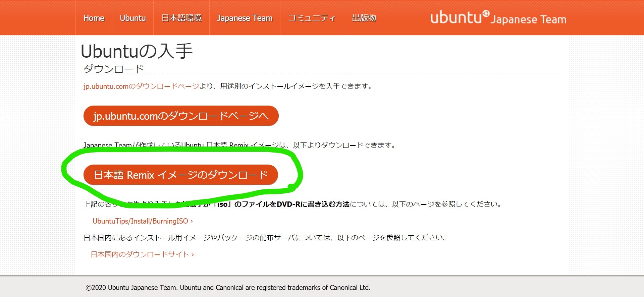Follow the jp.ubuntu.comのダウンロードページ text link
Viewport: 644px width, 297px height.
click(141, 86)
